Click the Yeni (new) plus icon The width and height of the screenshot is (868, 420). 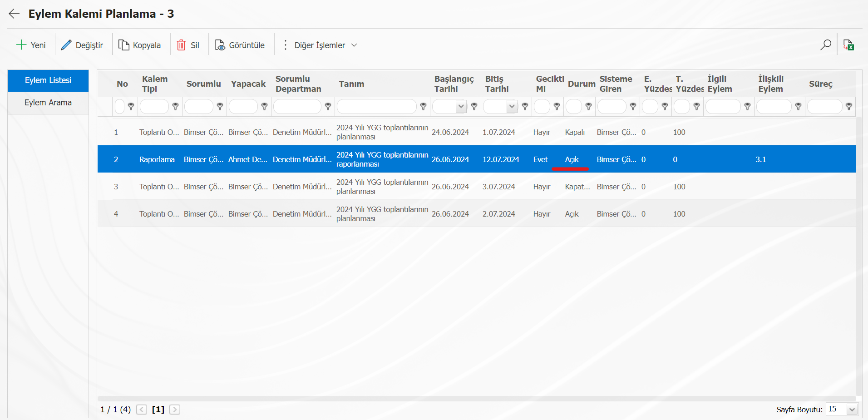pos(21,44)
